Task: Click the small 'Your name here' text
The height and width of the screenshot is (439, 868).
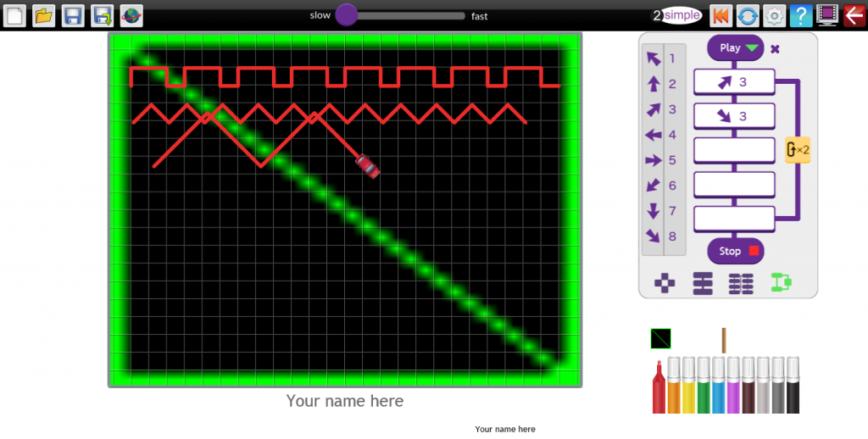Action: tap(505, 429)
